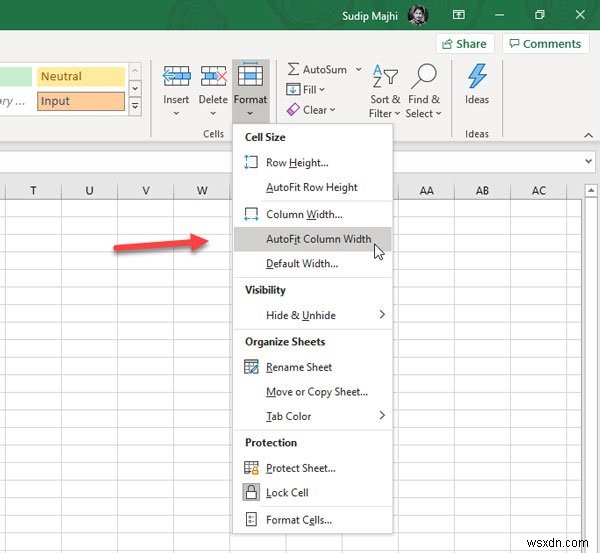Select Column Width menu entry
600x553 pixels.
(x=313, y=214)
